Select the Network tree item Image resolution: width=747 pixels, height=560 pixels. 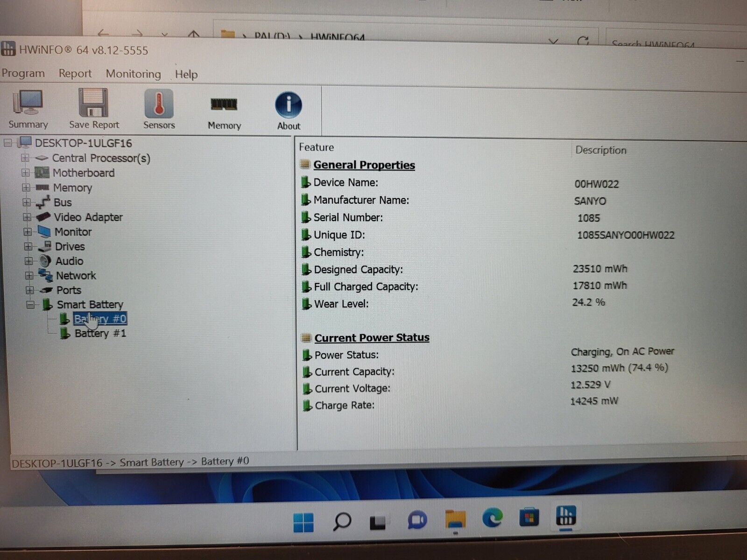point(76,275)
